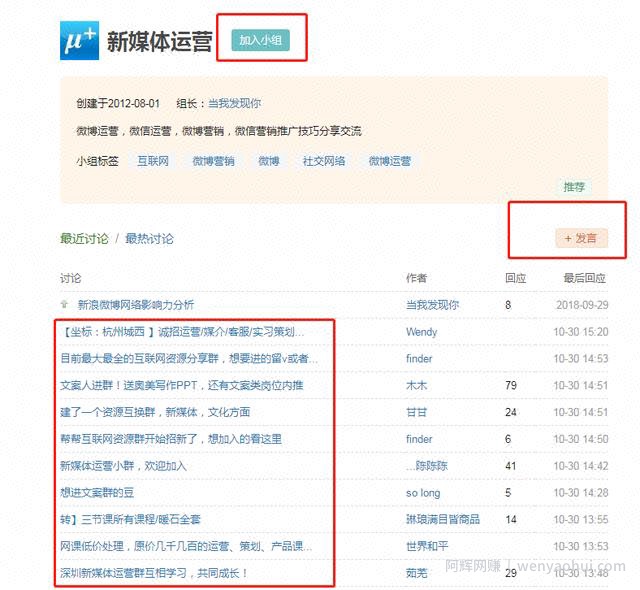Click the + 发言 post button
Viewport: 640px width, 590px height.
(x=581, y=238)
